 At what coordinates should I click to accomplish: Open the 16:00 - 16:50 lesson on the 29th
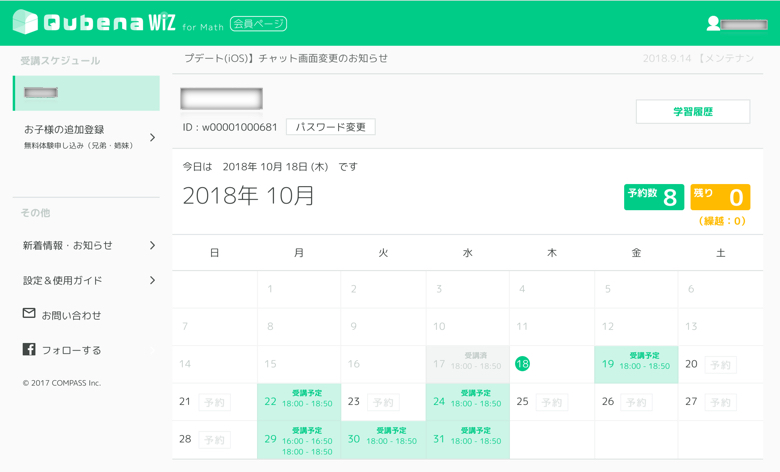tap(307, 441)
